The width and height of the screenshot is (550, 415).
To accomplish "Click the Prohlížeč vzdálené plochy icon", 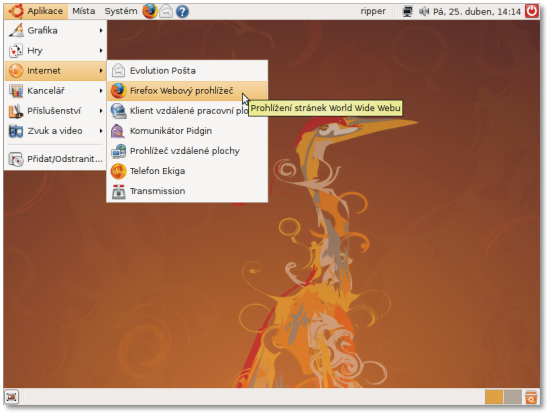I will [x=118, y=151].
